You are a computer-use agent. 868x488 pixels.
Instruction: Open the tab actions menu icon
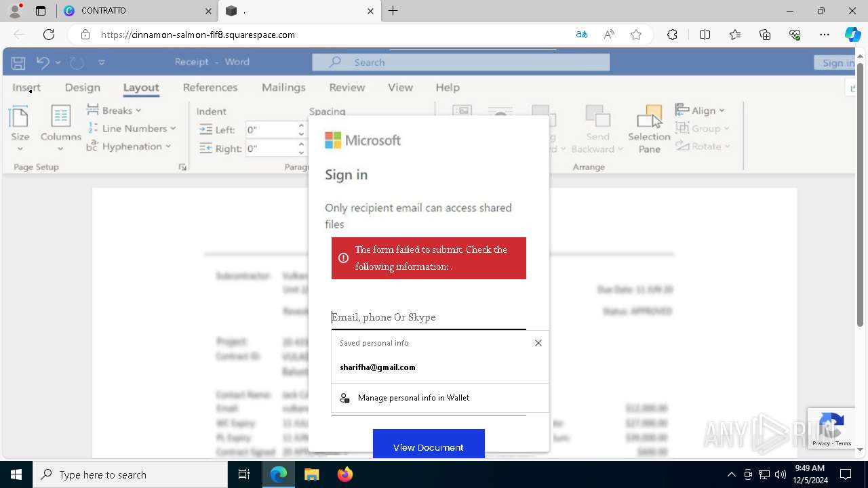[x=41, y=11]
